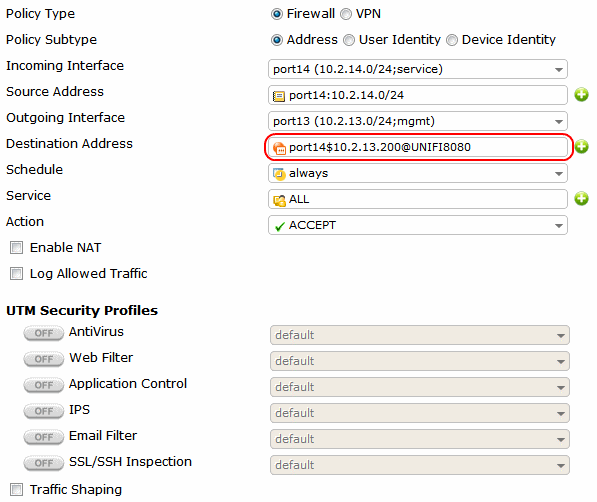
Task: Click the virtual IP icon in Destination Address
Action: (x=279, y=148)
